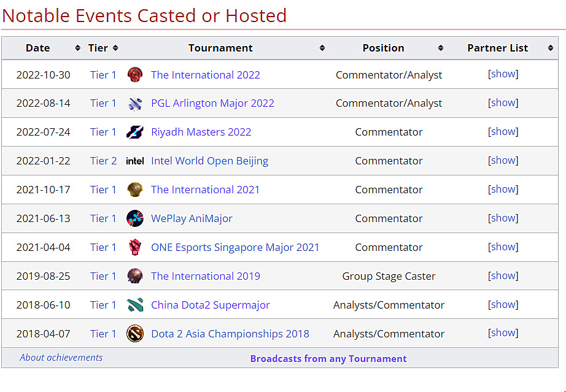The height and width of the screenshot is (392, 566).
Task: Click The International 2022 aegis icon
Action: [135, 75]
